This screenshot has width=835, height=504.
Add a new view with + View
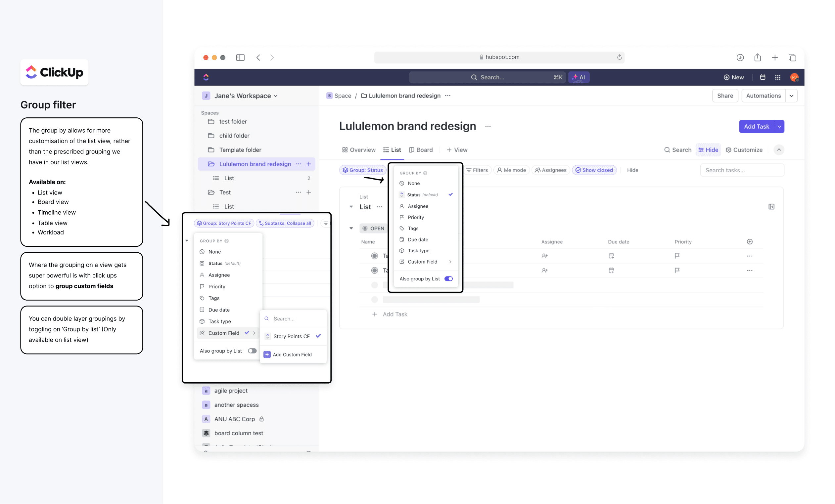coord(456,150)
